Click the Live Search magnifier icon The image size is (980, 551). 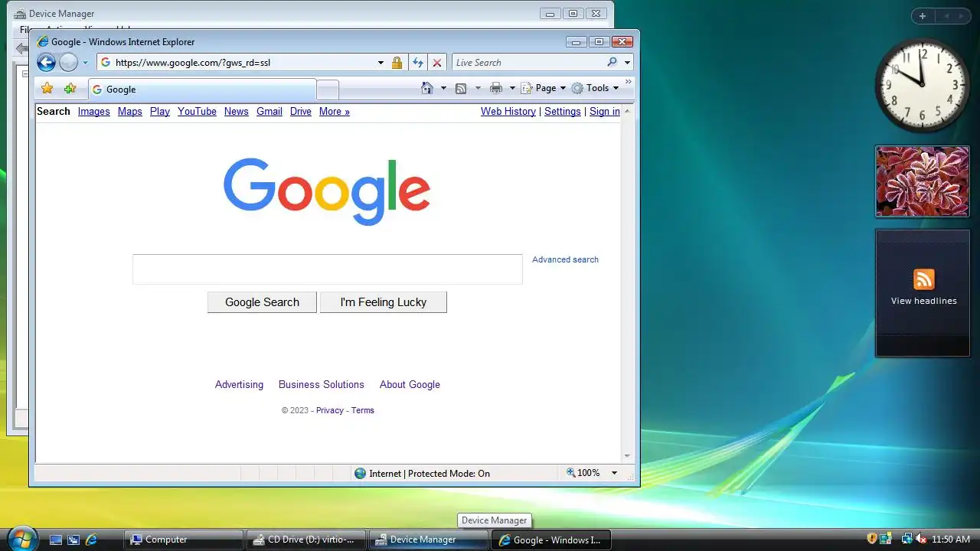(612, 62)
